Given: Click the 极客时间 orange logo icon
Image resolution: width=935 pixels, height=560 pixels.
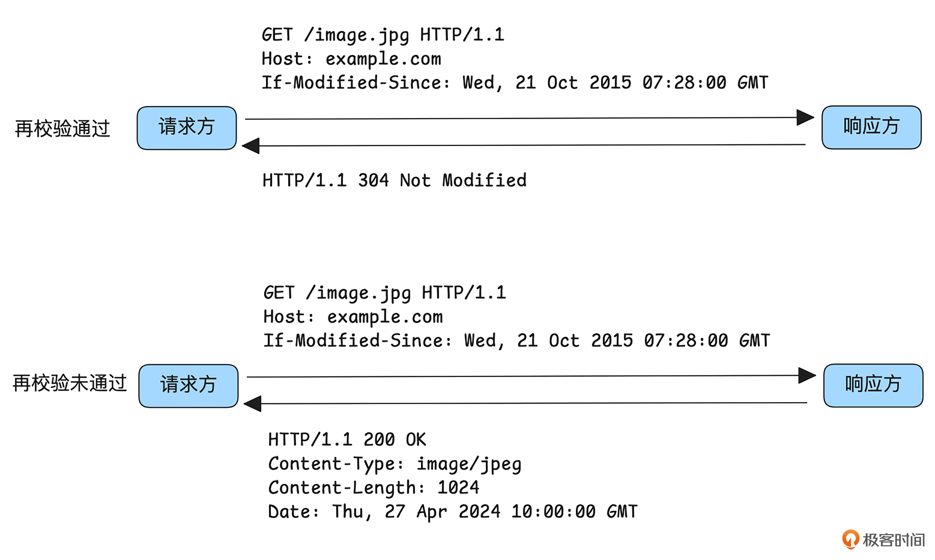Looking at the screenshot, I should pos(850,539).
